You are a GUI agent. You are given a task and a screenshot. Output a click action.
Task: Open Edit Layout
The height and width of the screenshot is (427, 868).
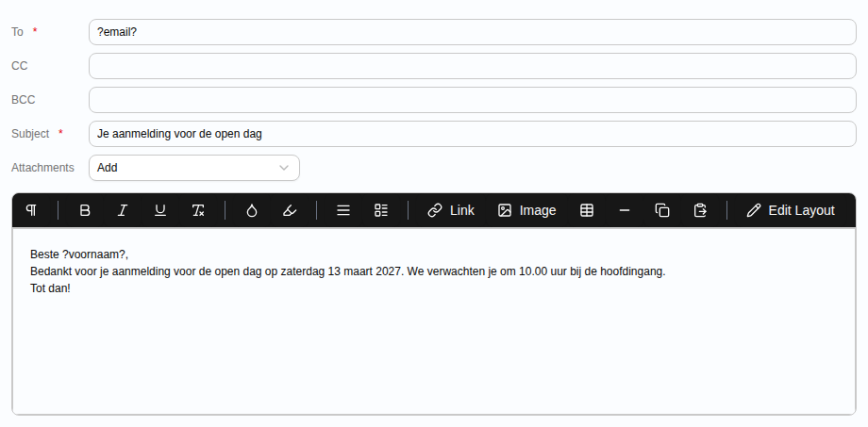tap(790, 210)
